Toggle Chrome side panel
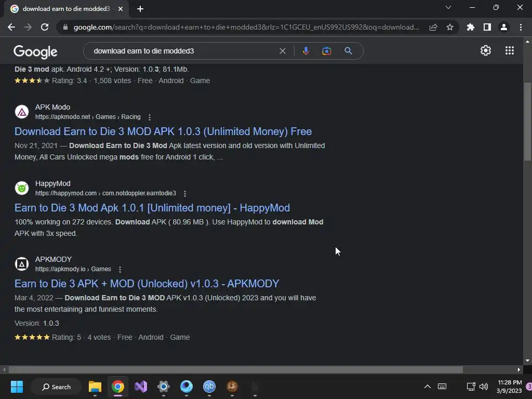 click(x=487, y=27)
